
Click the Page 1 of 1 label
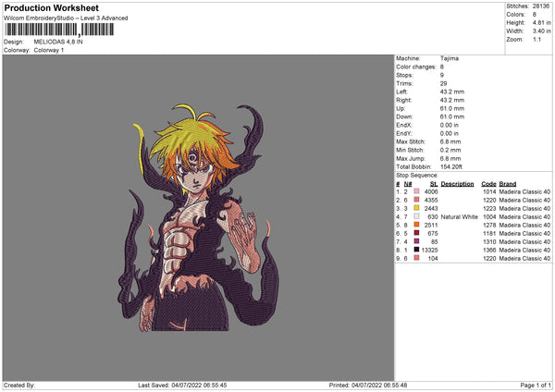(x=536, y=386)
